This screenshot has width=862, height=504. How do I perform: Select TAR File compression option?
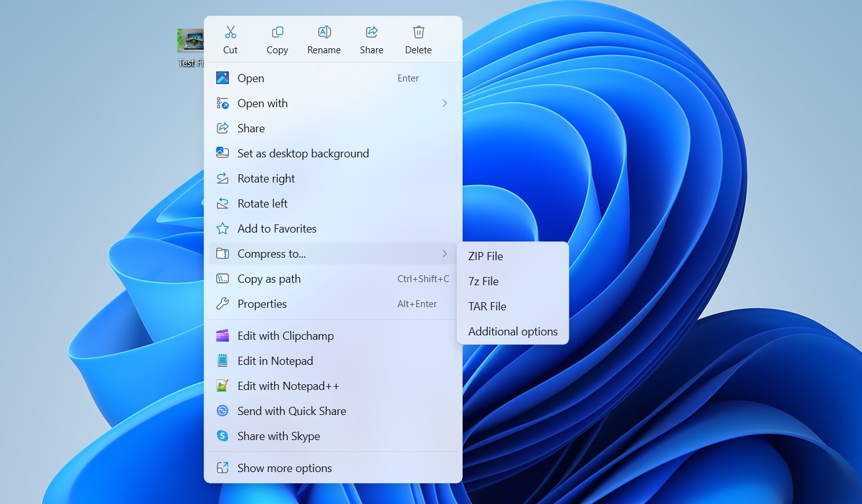coord(487,306)
